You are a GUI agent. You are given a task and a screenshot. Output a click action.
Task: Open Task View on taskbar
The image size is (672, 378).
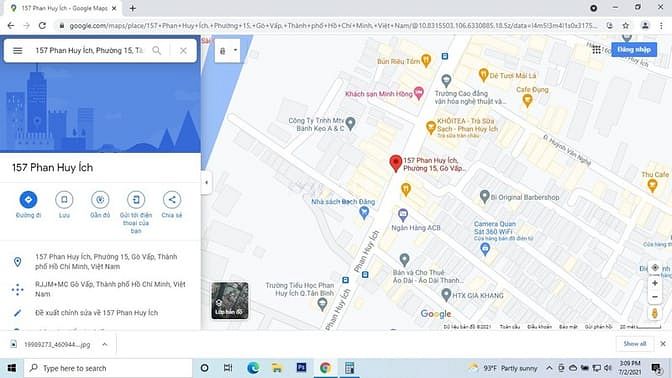point(228,368)
